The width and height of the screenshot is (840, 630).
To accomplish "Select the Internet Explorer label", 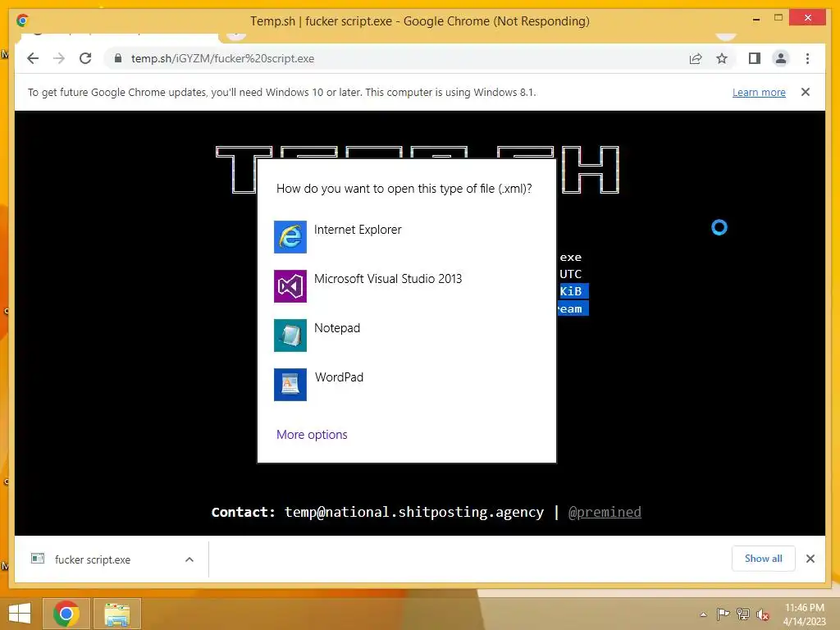I will (358, 230).
